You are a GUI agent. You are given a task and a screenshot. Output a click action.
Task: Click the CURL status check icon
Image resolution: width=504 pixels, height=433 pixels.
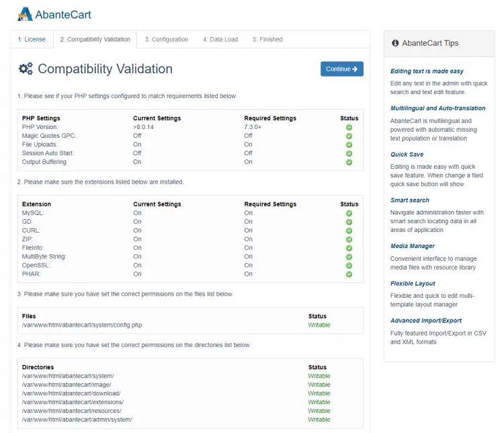(349, 231)
